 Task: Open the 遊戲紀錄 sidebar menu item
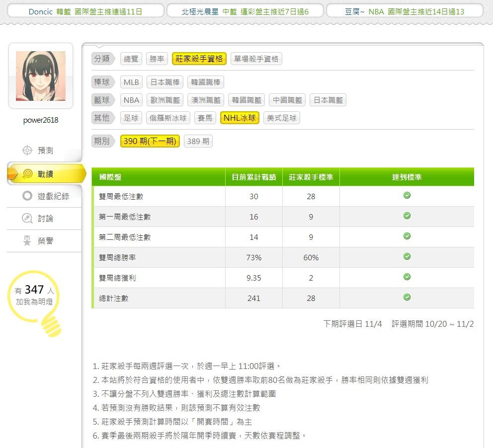(44, 196)
